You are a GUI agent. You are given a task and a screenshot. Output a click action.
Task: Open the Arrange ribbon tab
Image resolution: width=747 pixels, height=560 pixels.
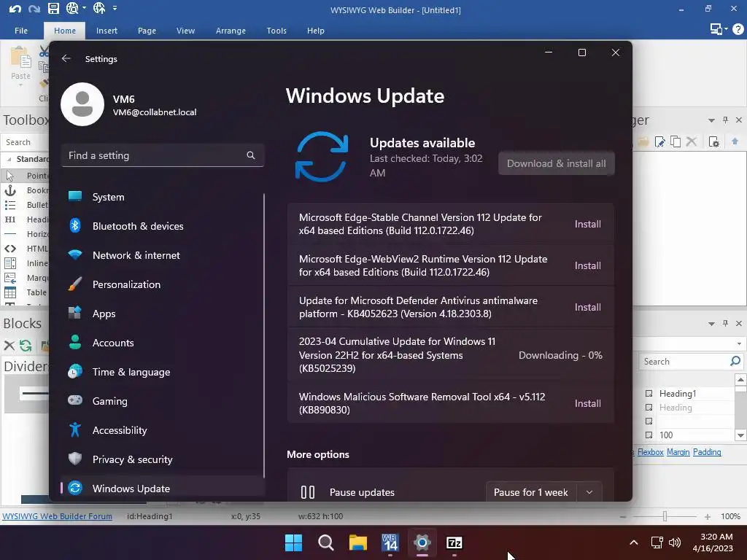tap(231, 31)
